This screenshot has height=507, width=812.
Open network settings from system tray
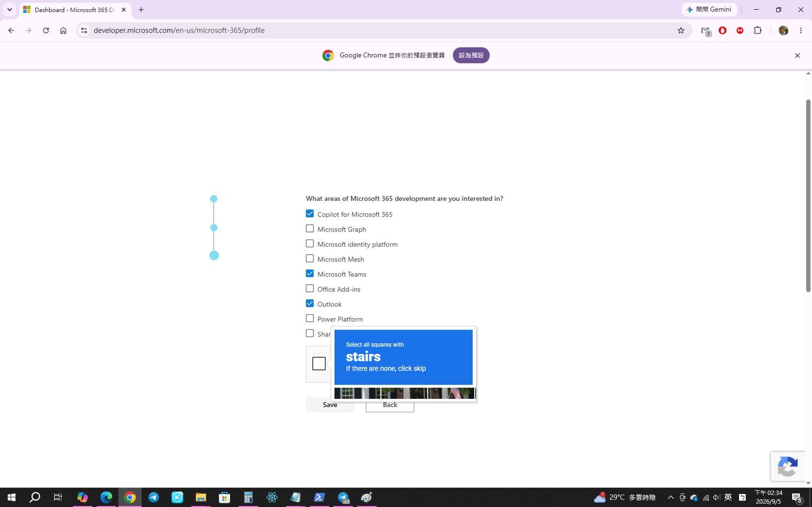pos(706,497)
